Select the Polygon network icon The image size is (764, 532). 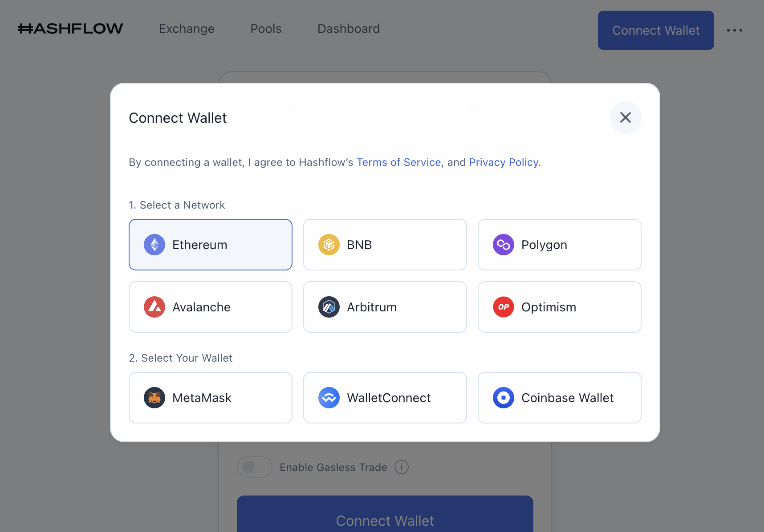click(x=503, y=244)
